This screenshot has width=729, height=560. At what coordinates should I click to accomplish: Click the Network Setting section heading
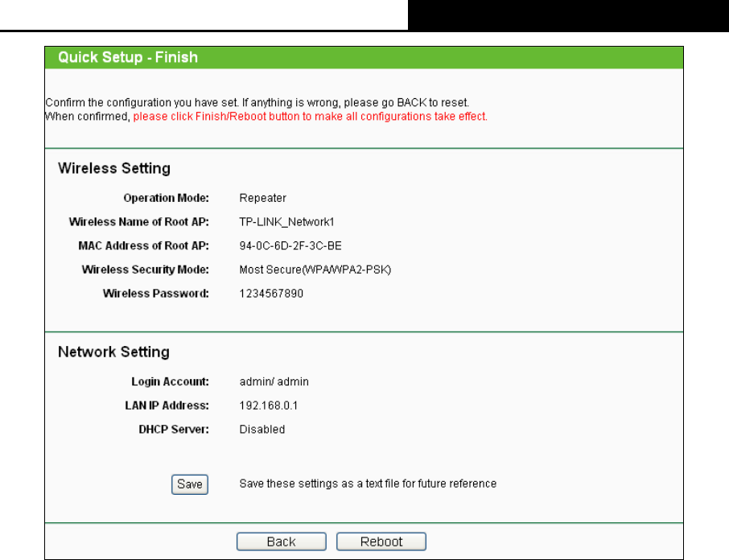113,352
